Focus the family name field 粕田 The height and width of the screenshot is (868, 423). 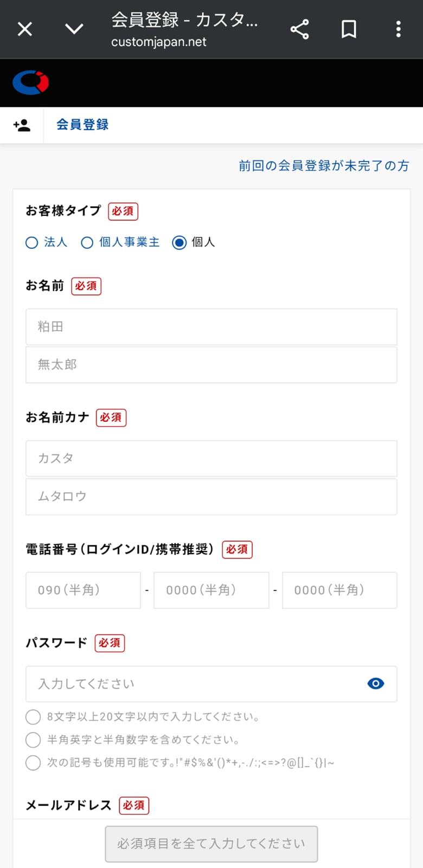pos(211,327)
